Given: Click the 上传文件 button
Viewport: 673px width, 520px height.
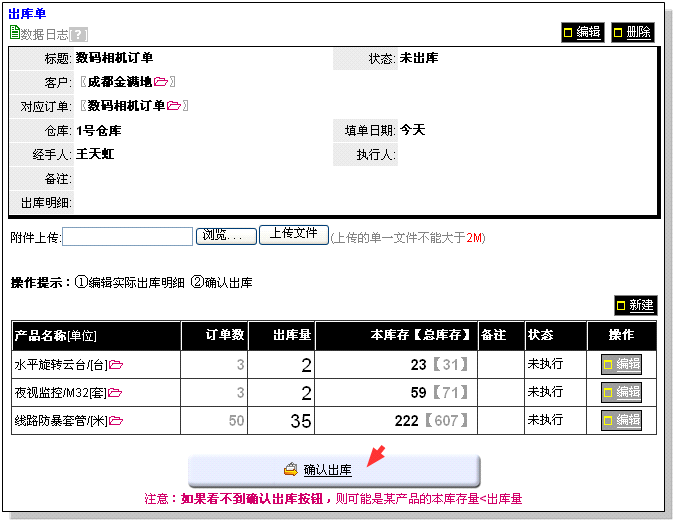Looking at the screenshot, I should (x=293, y=234).
